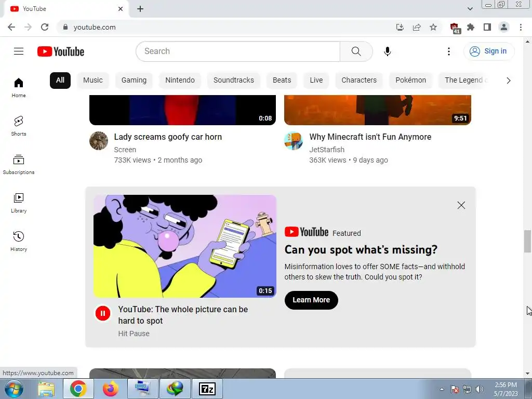The height and width of the screenshot is (399, 532).
Task: Reload the page
Action: point(45,27)
